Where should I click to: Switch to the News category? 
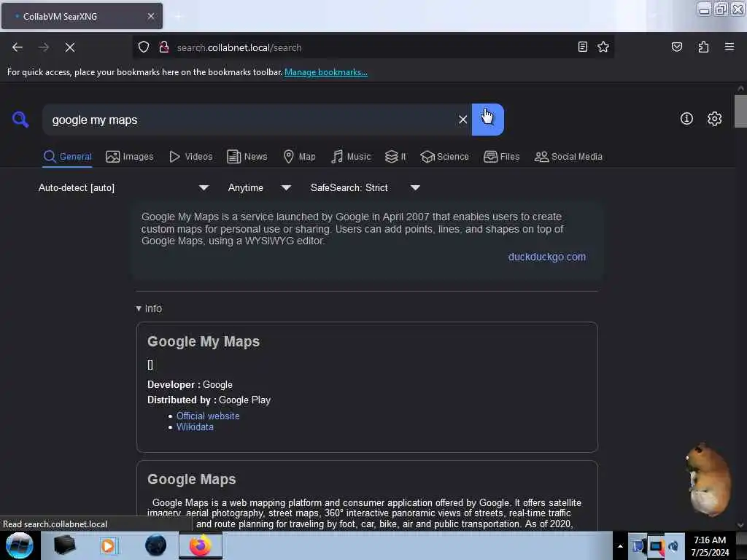click(247, 157)
